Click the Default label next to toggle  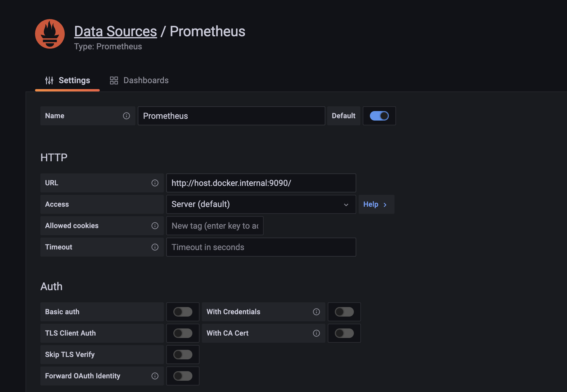[x=343, y=116]
